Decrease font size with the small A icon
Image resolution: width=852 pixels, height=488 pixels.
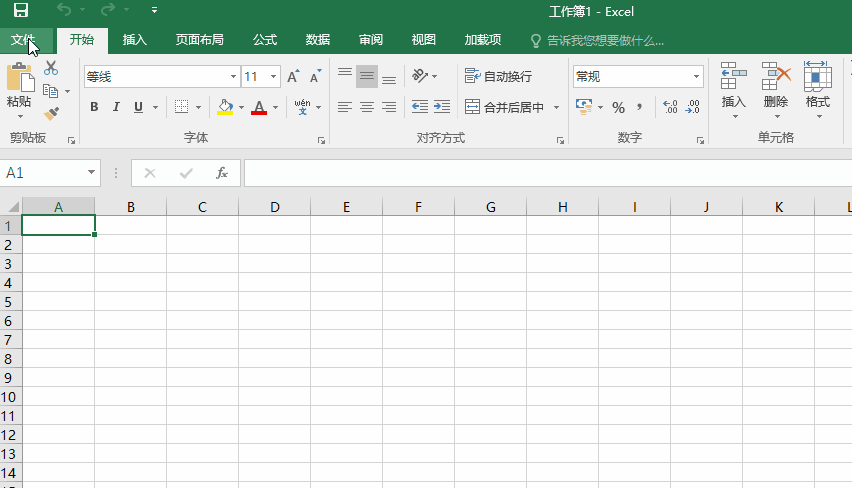(315, 76)
